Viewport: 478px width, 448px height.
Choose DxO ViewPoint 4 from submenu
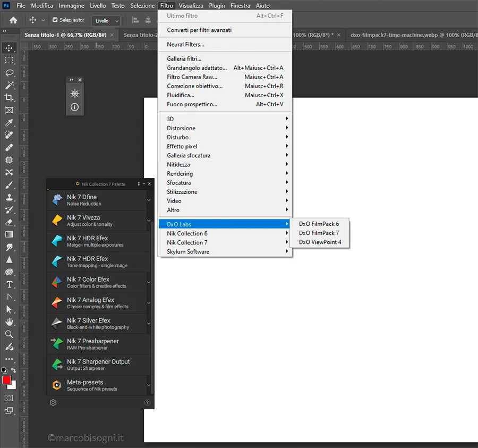pos(319,242)
